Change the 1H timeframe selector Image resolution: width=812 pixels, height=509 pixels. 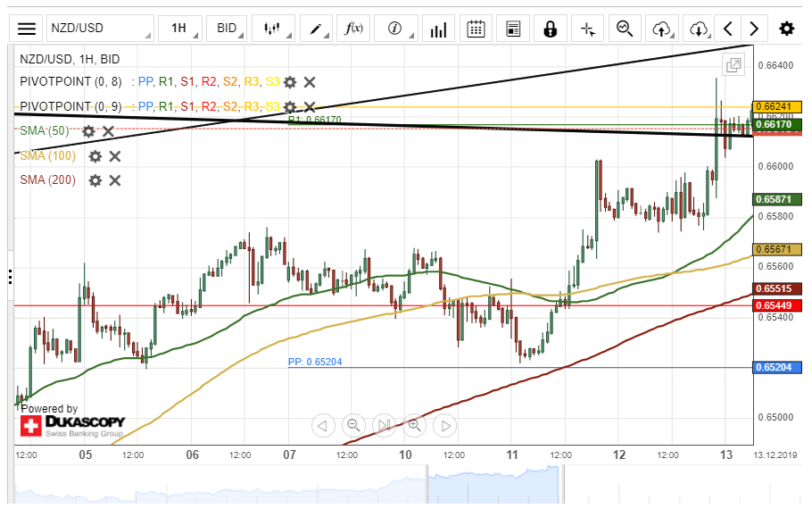click(180, 29)
